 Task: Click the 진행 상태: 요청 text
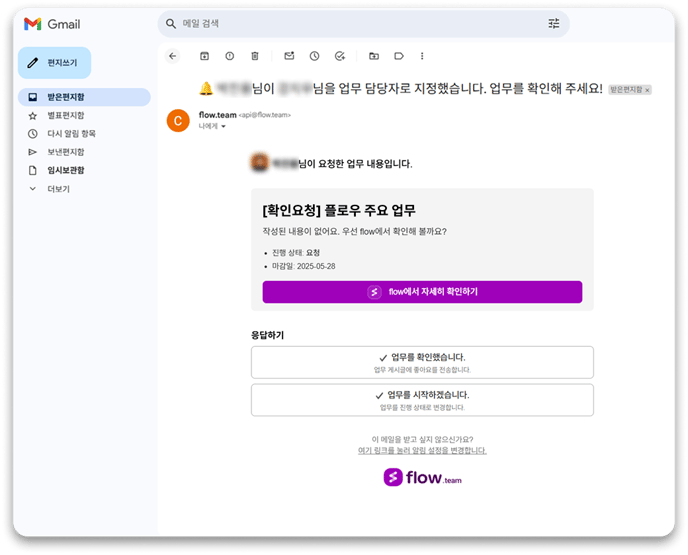(x=296, y=253)
